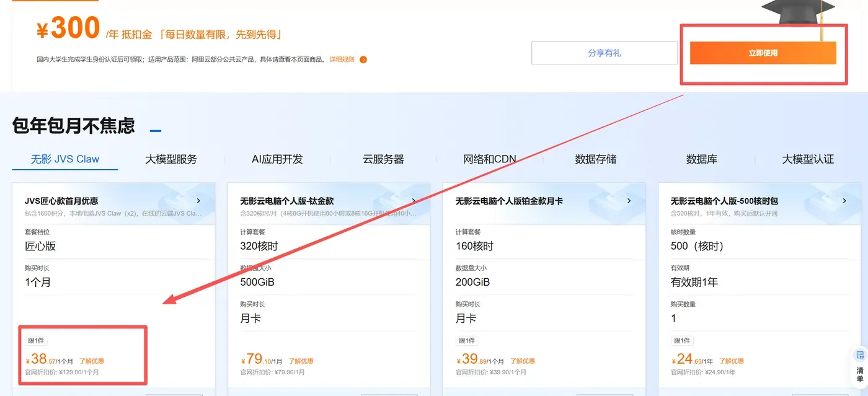Image resolution: width=868 pixels, height=396 pixels.
Task: Open the 云服务器 tab
Action: coord(383,159)
